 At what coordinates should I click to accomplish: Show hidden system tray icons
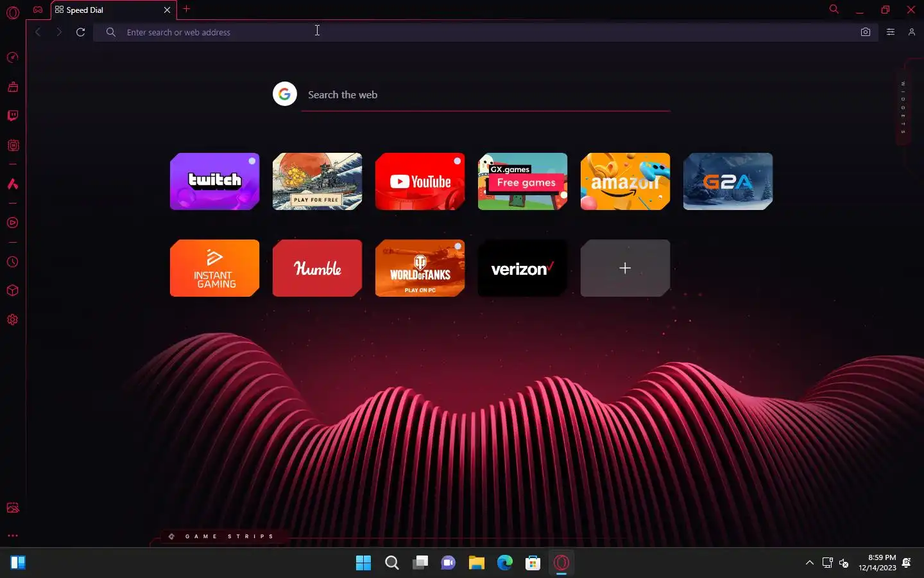tap(810, 563)
